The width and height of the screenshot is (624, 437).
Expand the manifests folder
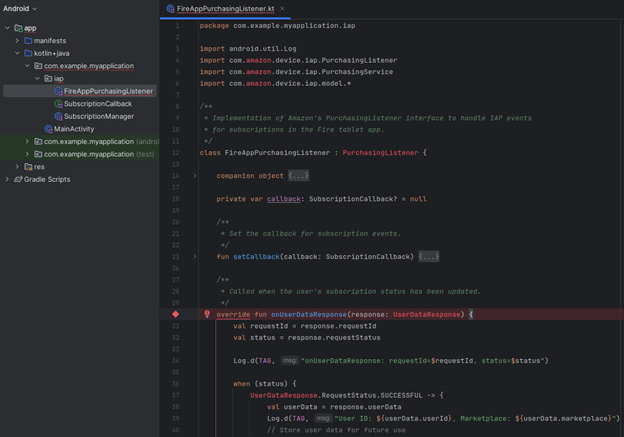click(17, 41)
